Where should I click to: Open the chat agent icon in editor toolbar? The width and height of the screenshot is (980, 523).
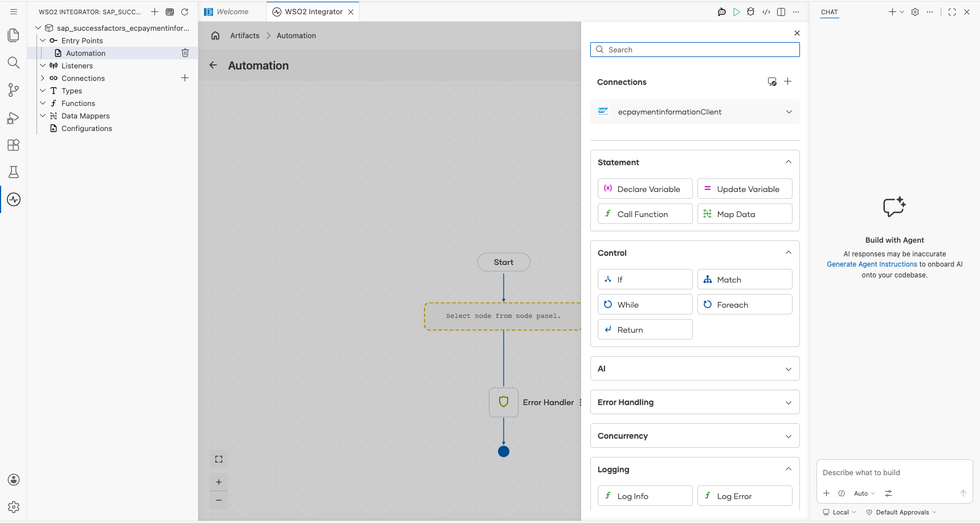[722, 12]
